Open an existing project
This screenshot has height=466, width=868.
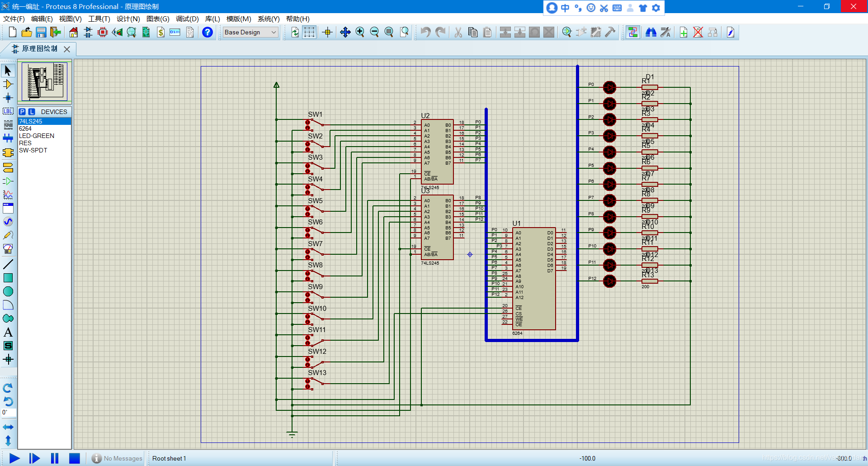coord(27,32)
